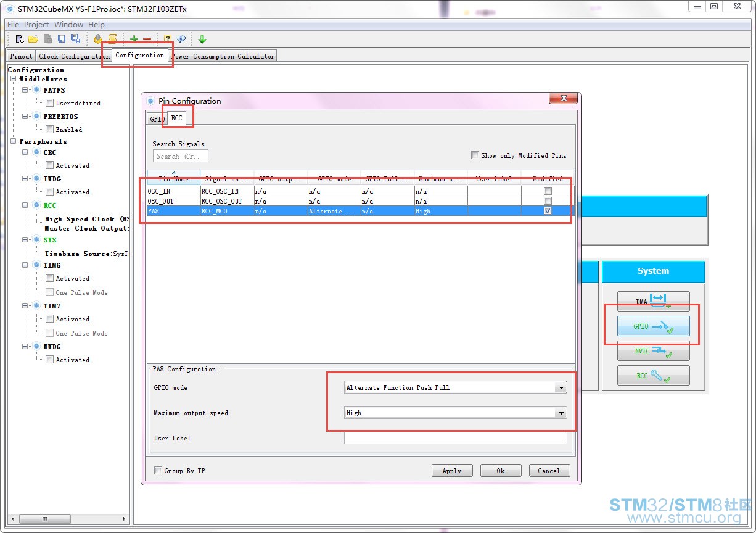Click the User Label input field
The height and width of the screenshot is (533, 756).
click(x=456, y=438)
